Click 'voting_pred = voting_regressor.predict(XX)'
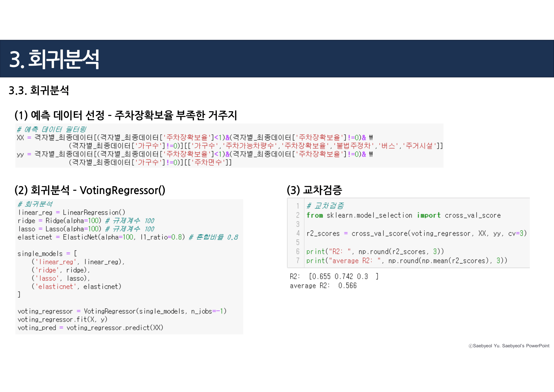The image size is (554, 392). (x=91, y=328)
